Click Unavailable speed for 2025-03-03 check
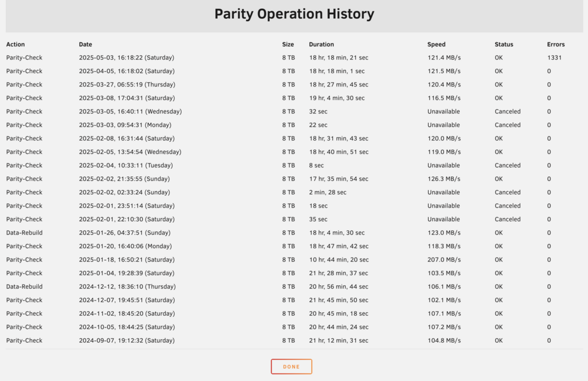Viewport: 588px width, 381px height. click(443, 125)
